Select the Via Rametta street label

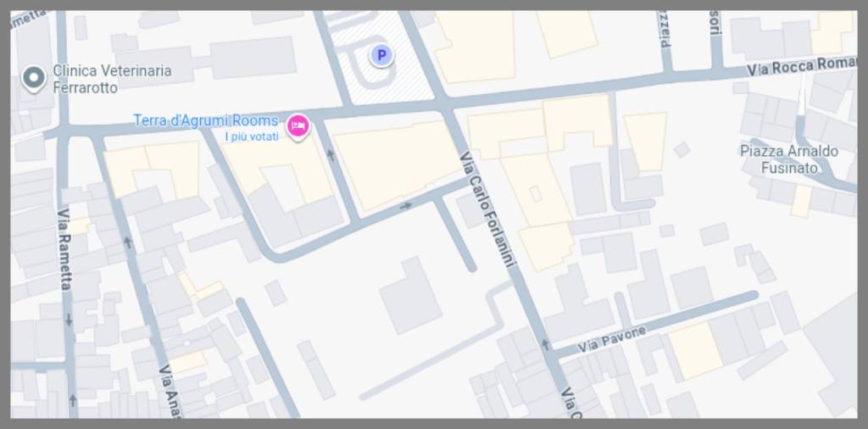click(64, 248)
